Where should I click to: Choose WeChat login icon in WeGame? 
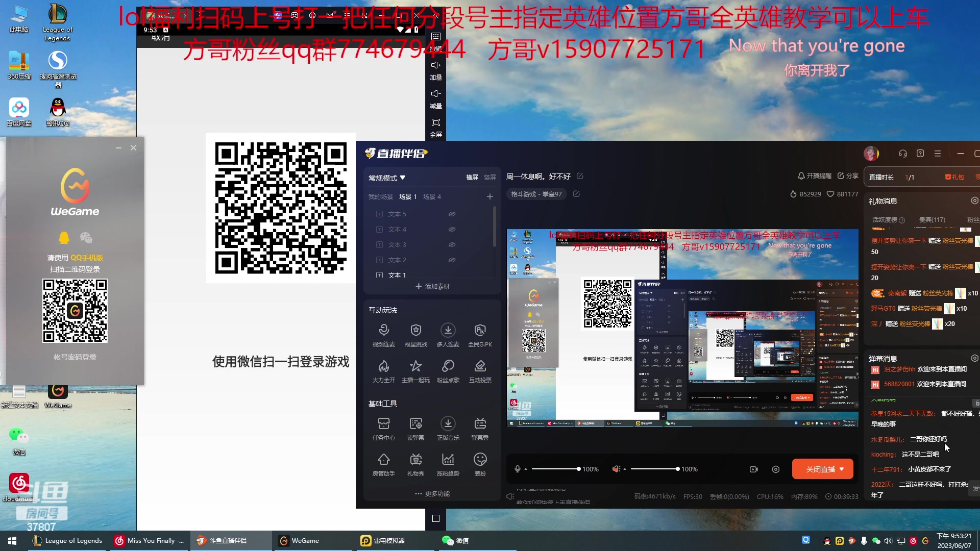(86, 237)
